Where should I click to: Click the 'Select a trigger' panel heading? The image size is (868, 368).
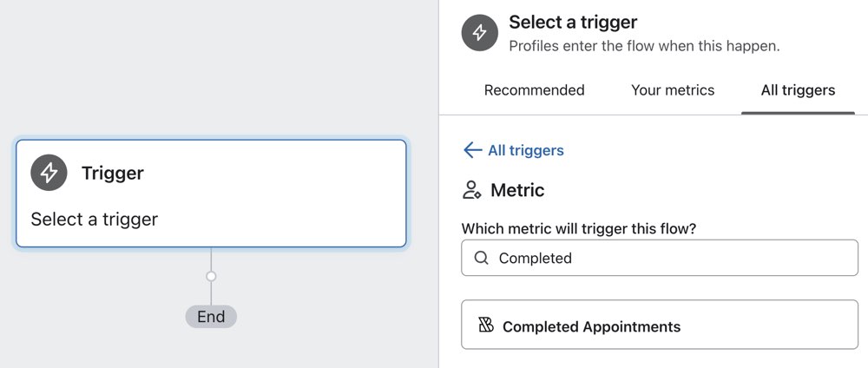(x=573, y=23)
